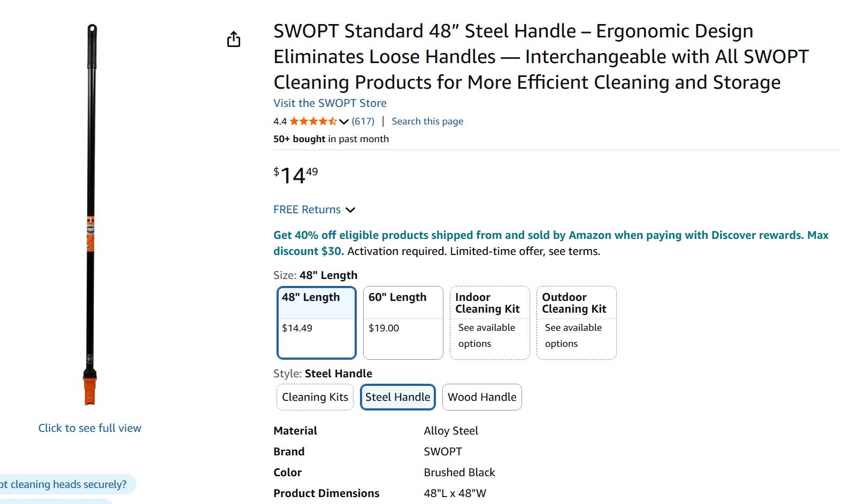The height and width of the screenshot is (504, 851).
Task: Select the Indoor Cleaning Kit option
Action: pos(489,321)
